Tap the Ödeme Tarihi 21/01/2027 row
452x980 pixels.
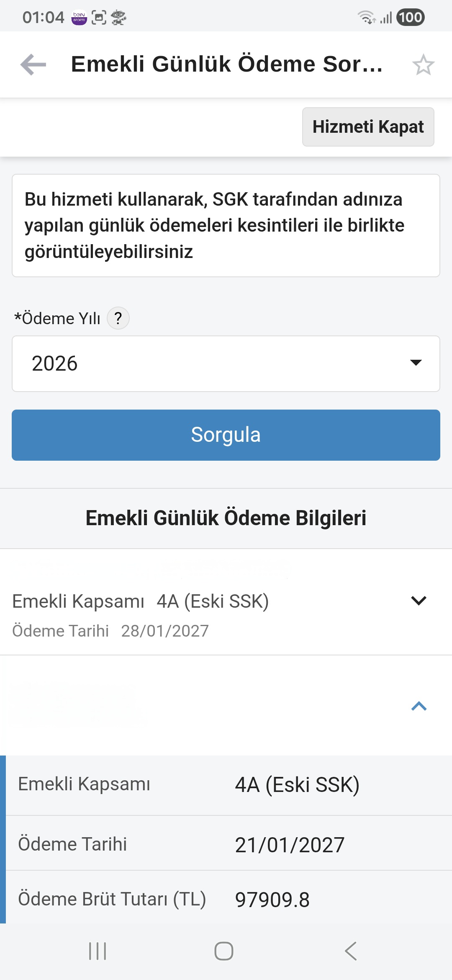pos(229,844)
